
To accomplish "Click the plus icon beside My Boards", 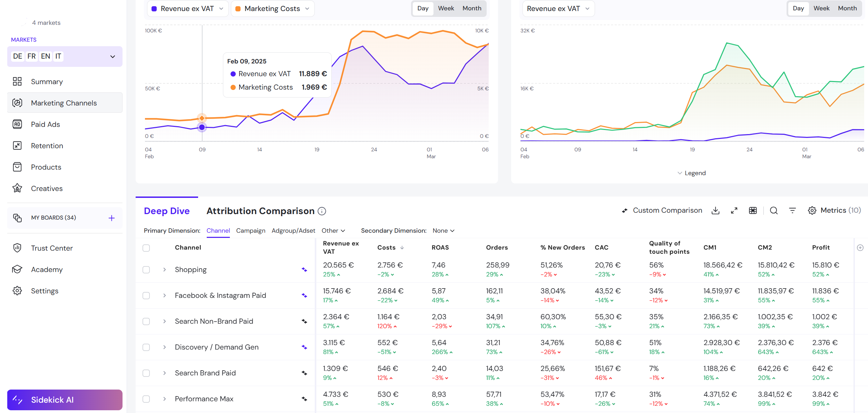I will [111, 218].
